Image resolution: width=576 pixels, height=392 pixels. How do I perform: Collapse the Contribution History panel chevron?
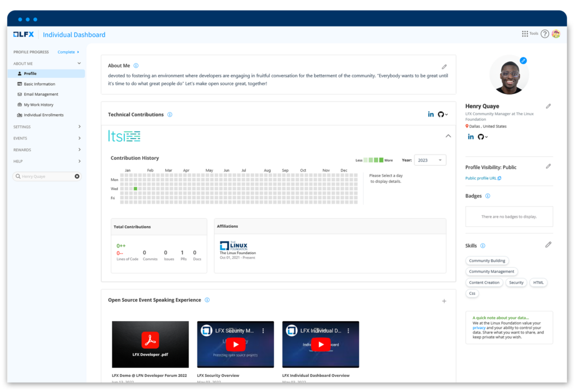click(448, 136)
